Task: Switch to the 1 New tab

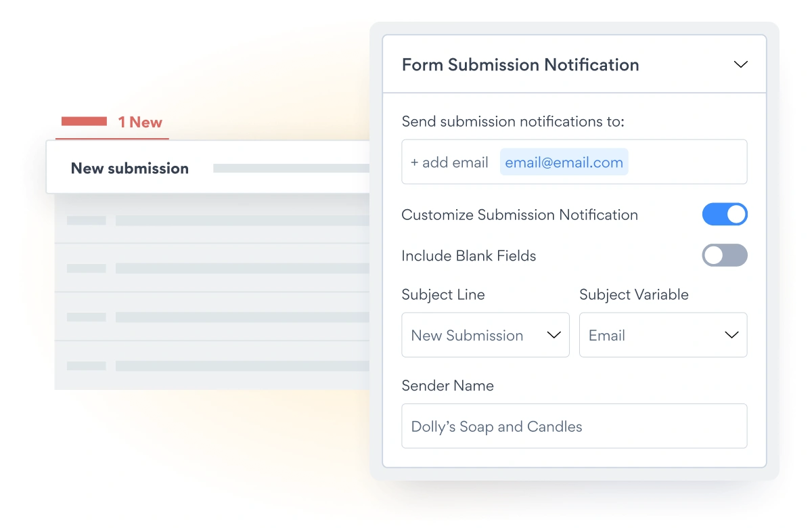Action: point(140,123)
